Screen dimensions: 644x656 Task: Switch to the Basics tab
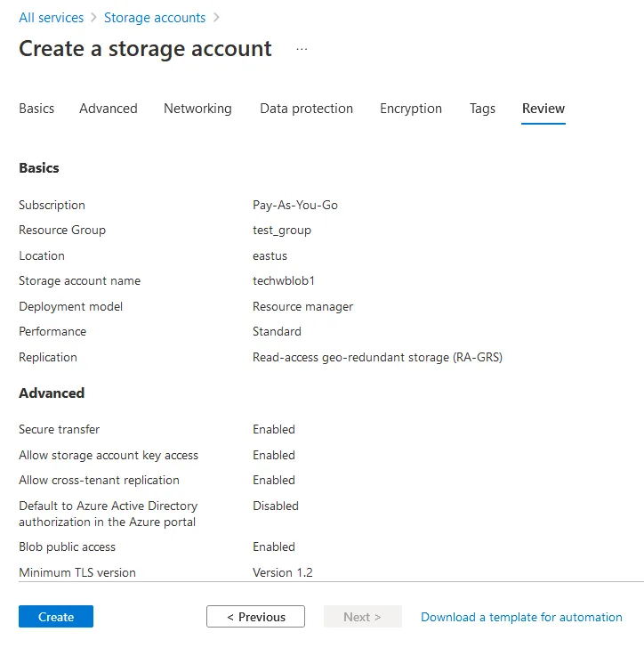point(36,109)
